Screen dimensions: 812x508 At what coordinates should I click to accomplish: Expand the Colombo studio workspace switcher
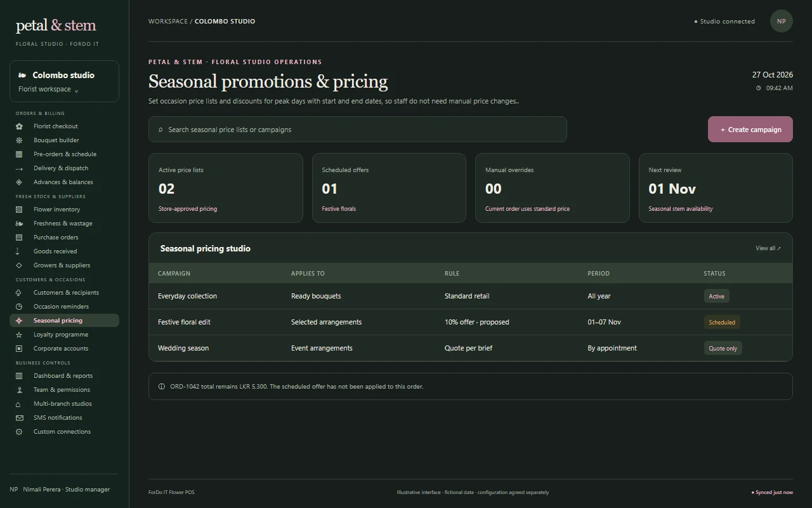(64, 81)
